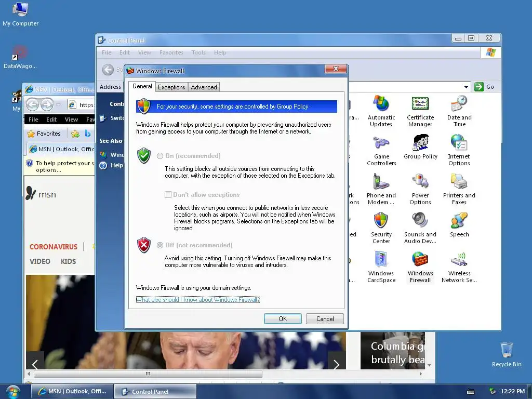532x399 pixels.
Task: Click KIDS link on MSN page
Action: (68, 261)
